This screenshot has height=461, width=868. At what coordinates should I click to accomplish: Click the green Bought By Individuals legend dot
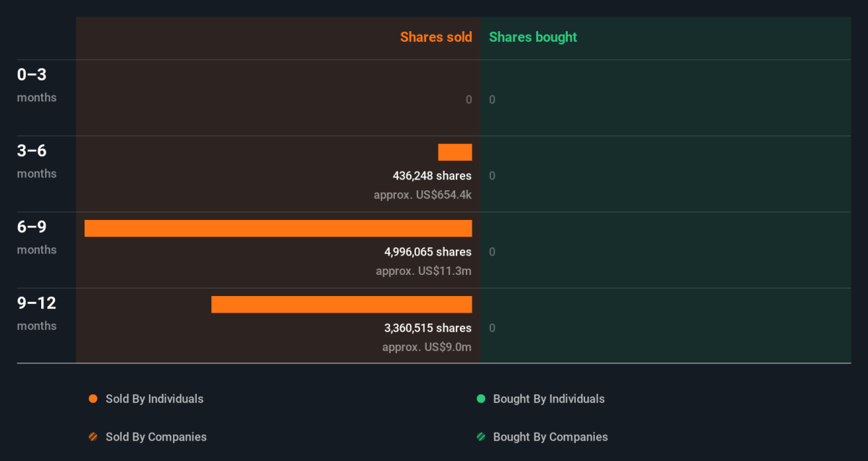[x=480, y=399]
